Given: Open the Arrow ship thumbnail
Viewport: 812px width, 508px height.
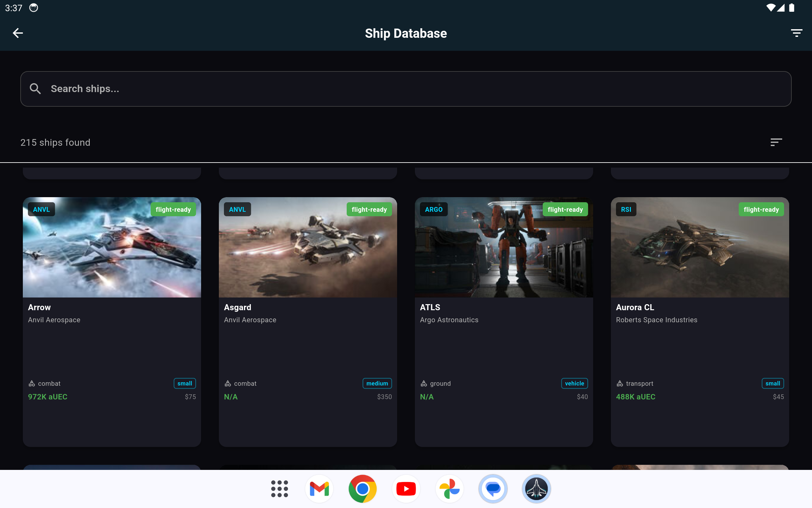Looking at the screenshot, I should point(112,247).
